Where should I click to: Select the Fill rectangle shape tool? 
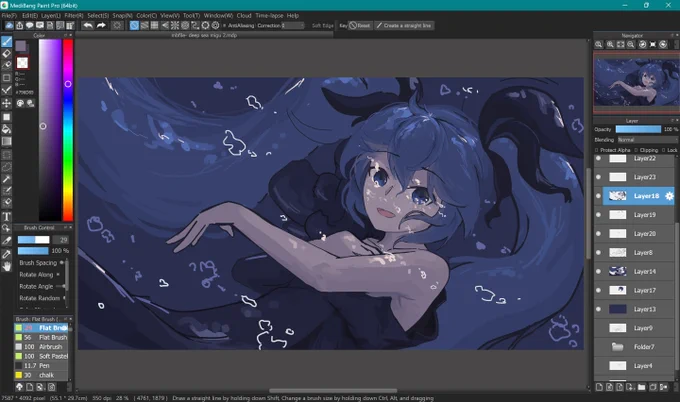(x=7, y=117)
